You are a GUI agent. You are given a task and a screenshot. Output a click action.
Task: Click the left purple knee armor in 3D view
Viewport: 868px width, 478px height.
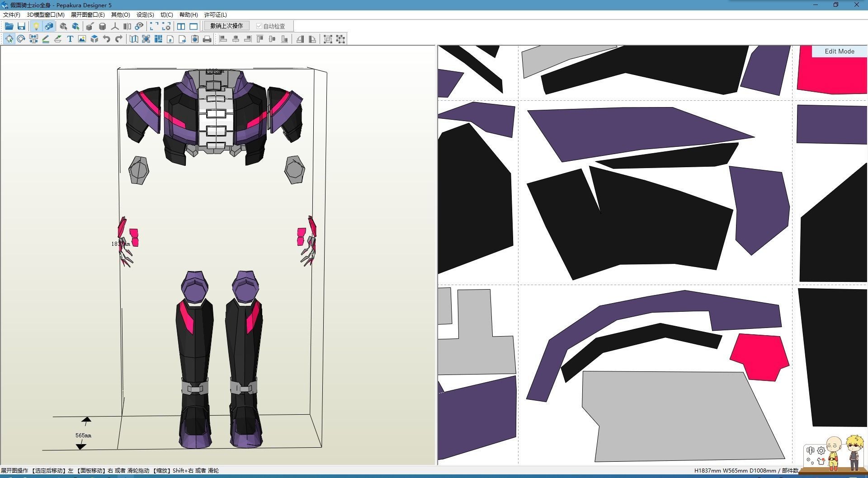[195, 287]
